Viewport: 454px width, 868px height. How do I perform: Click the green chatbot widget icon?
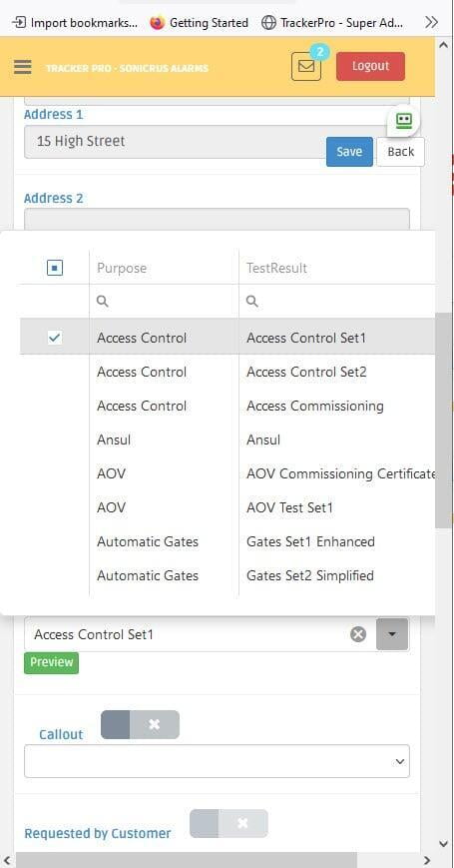click(x=404, y=120)
